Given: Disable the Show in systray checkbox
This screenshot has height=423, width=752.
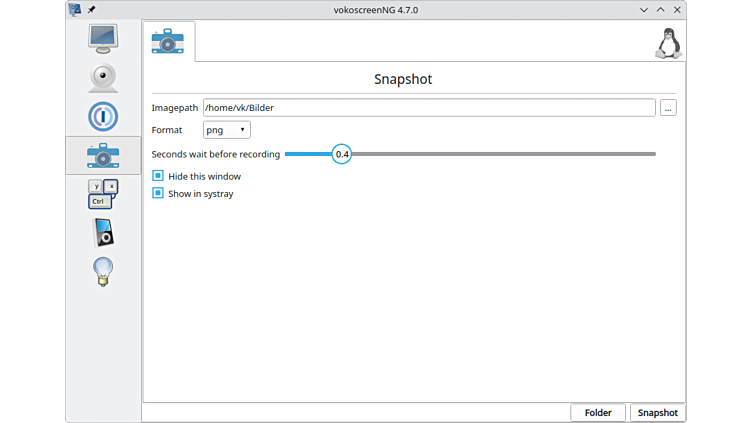Looking at the screenshot, I should (157, 194).
